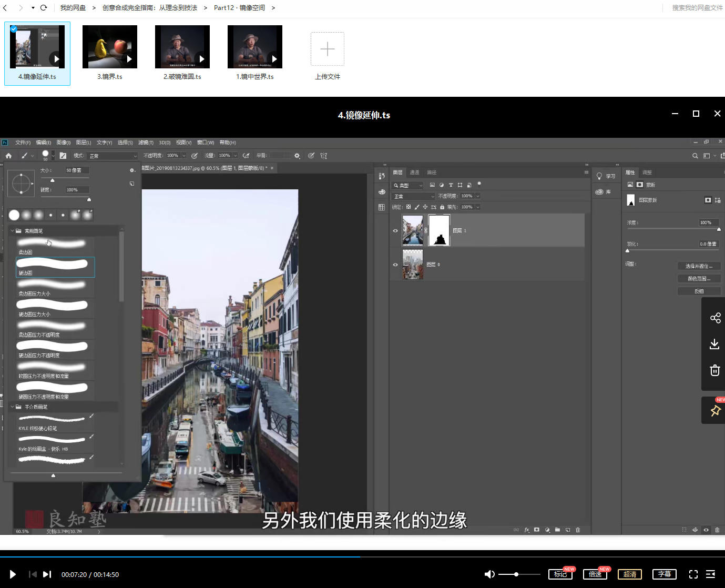
Task: Go to 我的网盘 in the breadcrumb
Action: click(x=73, y=8)
